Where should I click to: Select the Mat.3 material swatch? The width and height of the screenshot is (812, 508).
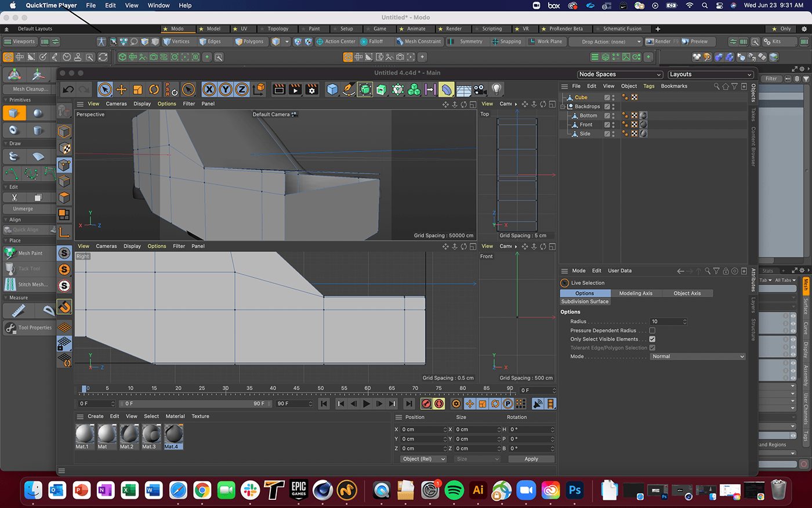[x=151, y=437]
